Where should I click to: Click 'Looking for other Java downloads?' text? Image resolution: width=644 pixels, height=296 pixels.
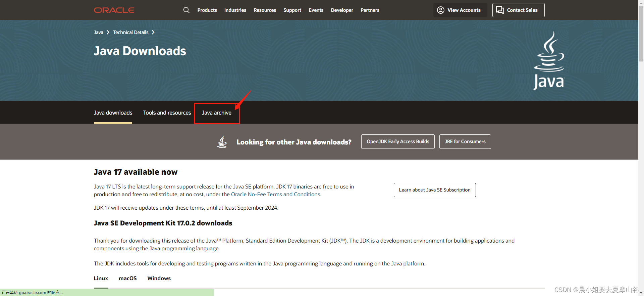[x=294, y=142]
